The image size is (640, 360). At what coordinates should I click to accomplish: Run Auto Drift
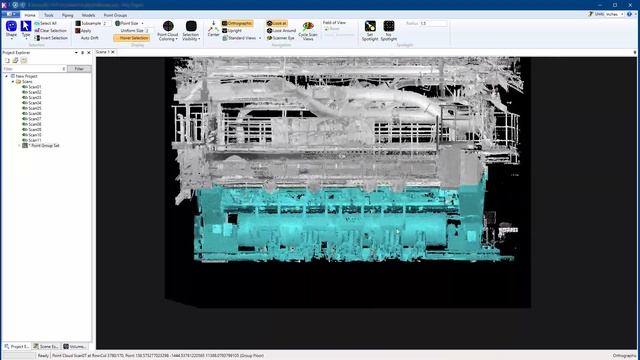point(89,38)
